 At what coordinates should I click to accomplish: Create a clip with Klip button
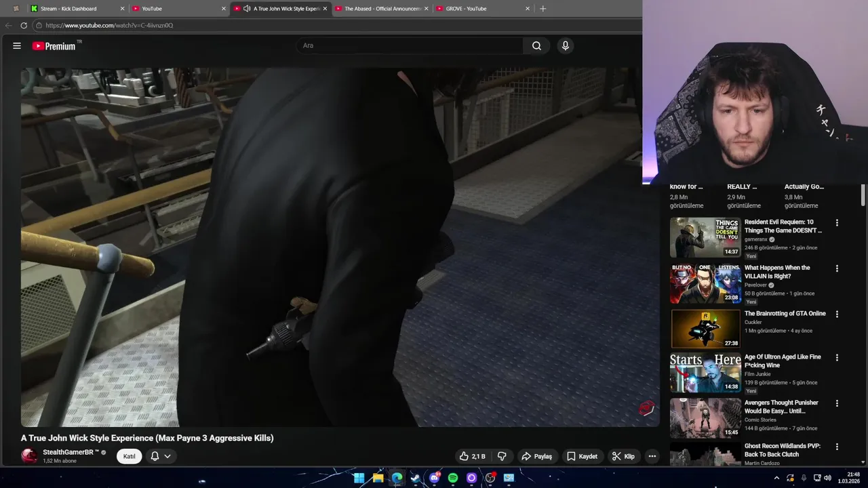click(623, 456)
